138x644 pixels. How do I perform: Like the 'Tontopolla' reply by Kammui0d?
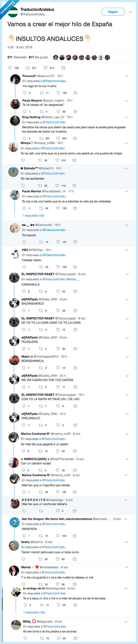pyautogui.click(x=58, y=242)
